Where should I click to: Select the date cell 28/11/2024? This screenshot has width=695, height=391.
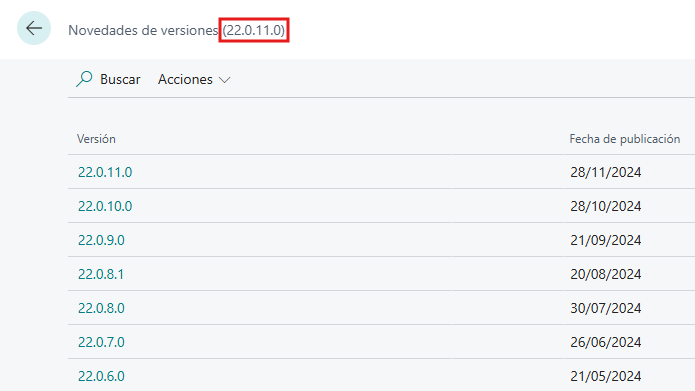coord(605,172)
